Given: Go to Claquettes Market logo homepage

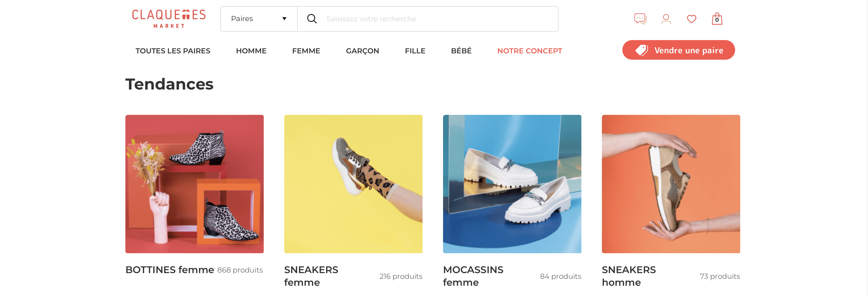Looking at the screenshot, I should coord(169,19).
